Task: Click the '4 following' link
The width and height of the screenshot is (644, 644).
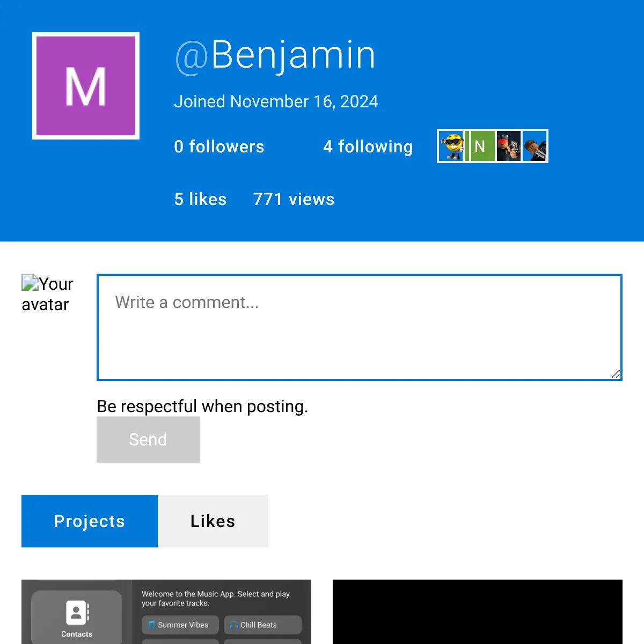Action: pyautogui.click(x=368, y=147)
